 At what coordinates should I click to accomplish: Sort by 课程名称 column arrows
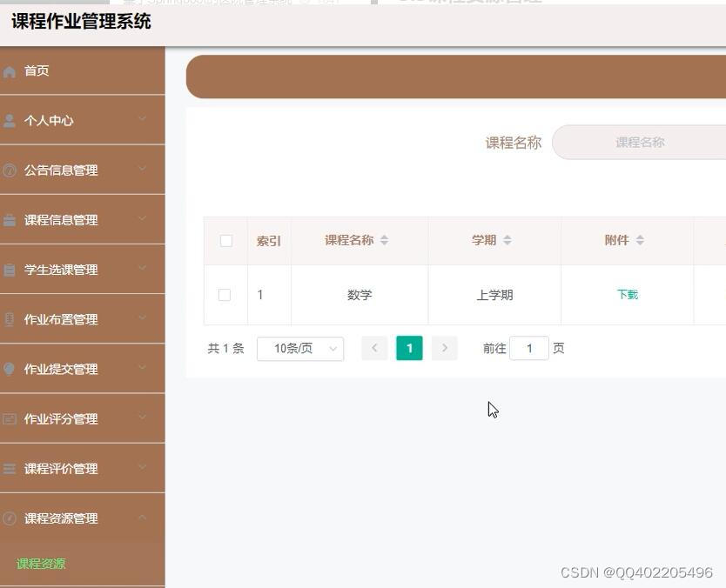pyautogui.click(x=384, y=240)
